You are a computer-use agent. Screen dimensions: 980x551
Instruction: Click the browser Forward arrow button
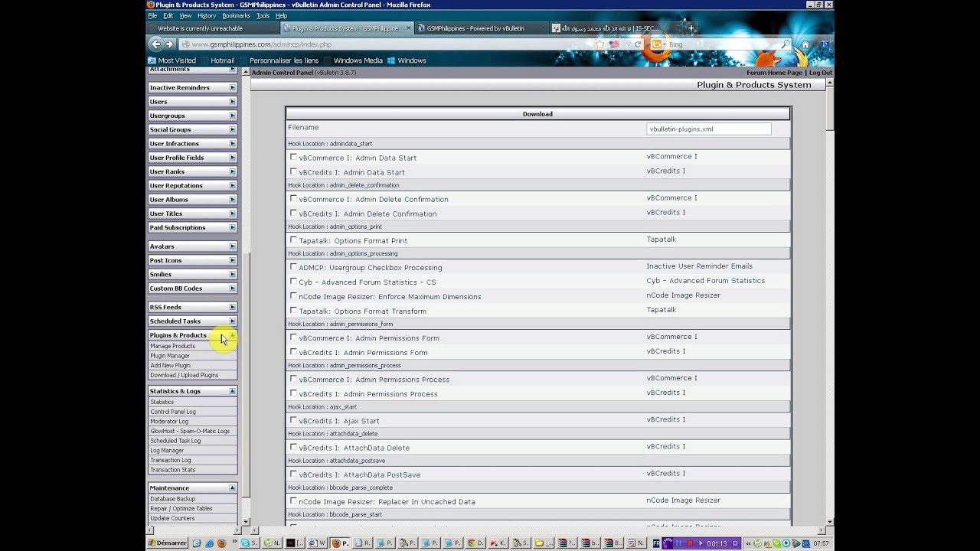pyautogui.click(x=170, y=44)
